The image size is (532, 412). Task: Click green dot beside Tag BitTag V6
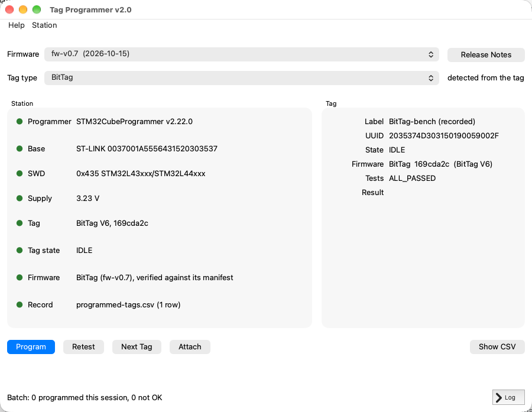(x=20, y=223)
